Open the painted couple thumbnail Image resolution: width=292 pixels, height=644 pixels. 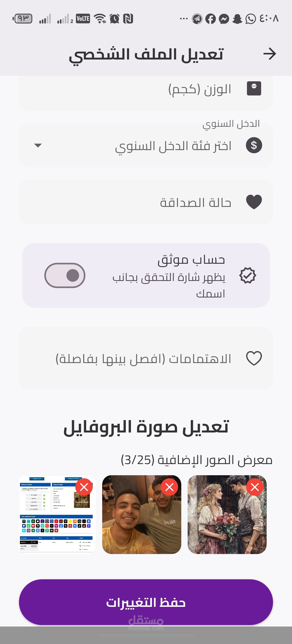point(227,515)
